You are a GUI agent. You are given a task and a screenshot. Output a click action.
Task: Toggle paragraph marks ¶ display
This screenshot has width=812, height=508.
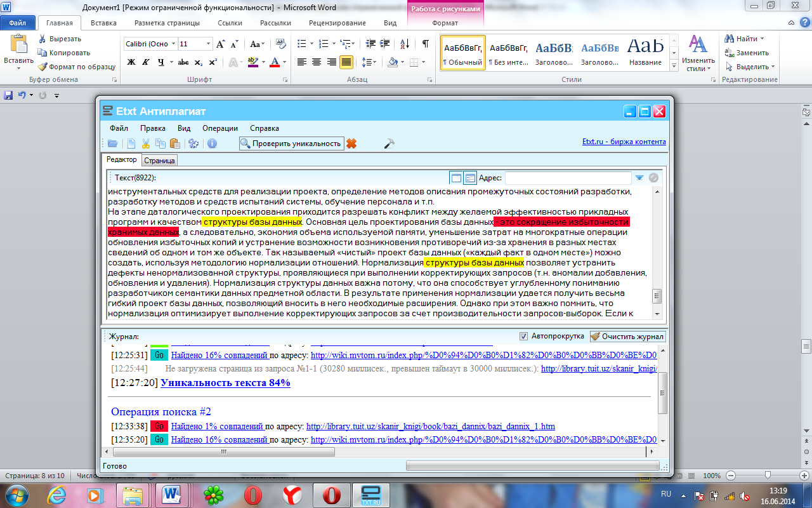[x=425, y=44]
